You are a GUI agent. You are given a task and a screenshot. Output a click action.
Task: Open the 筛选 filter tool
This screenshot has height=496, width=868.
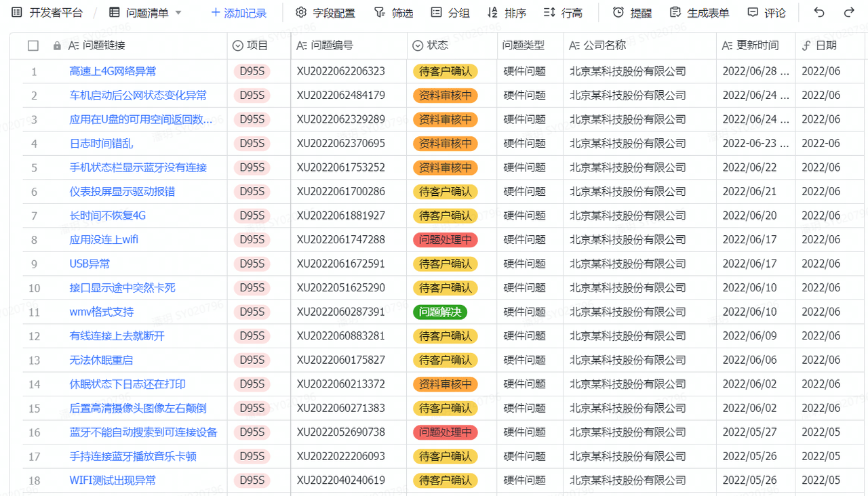point(394,13)
